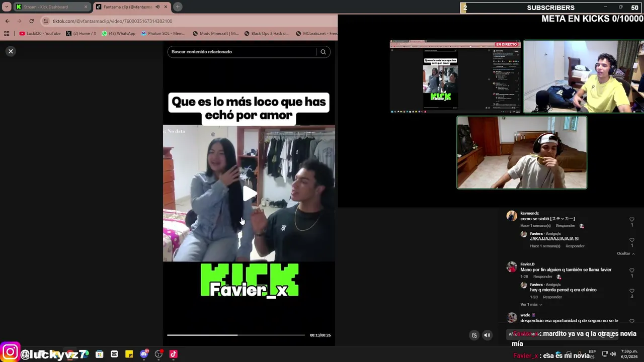Viewport: 644px width, 362px height.
Task: Click creator-liked badge under kevmendz's comment
Action: click(x=582, y=226)
